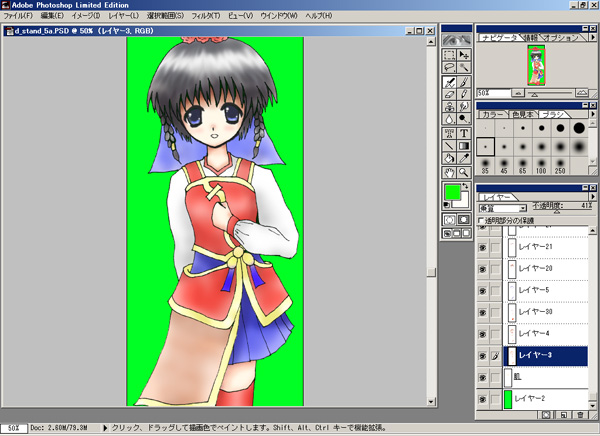
Task: Select the Paintbrush tool
Action: pyautogui.click(x=464, y=82)
